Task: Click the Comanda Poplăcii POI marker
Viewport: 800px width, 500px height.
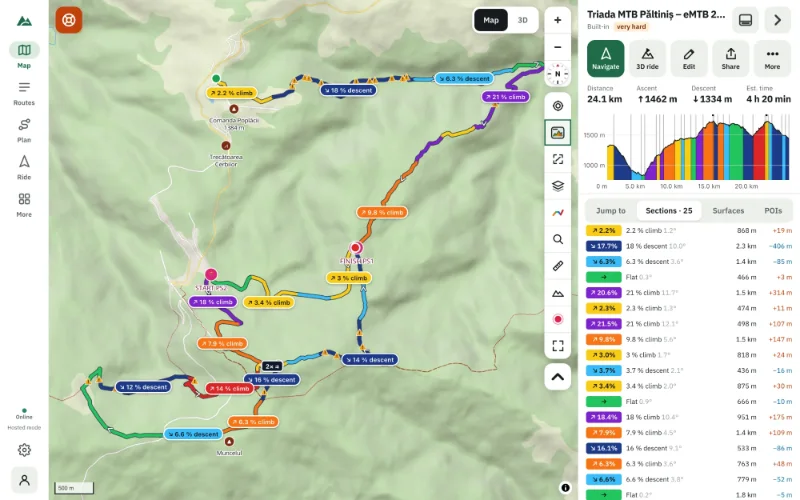Action: click(234, 109)
